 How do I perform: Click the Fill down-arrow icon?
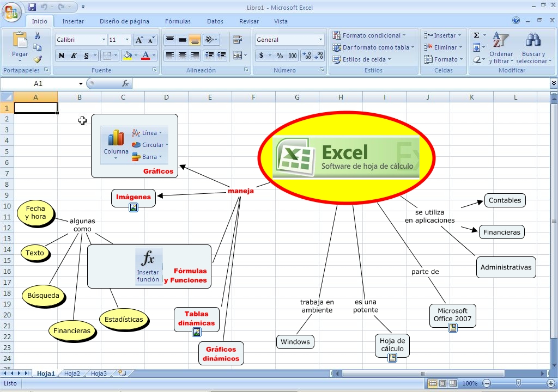click(x=476, y=47)
